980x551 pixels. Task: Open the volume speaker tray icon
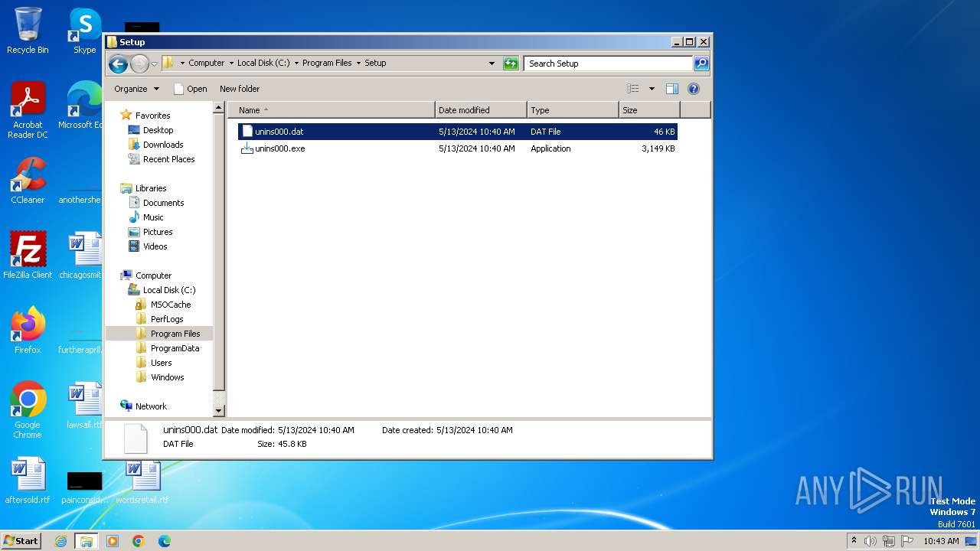coord(871,541)
